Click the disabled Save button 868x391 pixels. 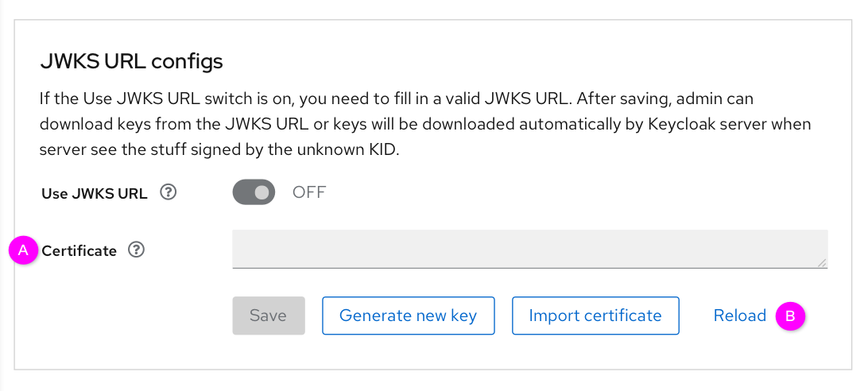point(269,316)
